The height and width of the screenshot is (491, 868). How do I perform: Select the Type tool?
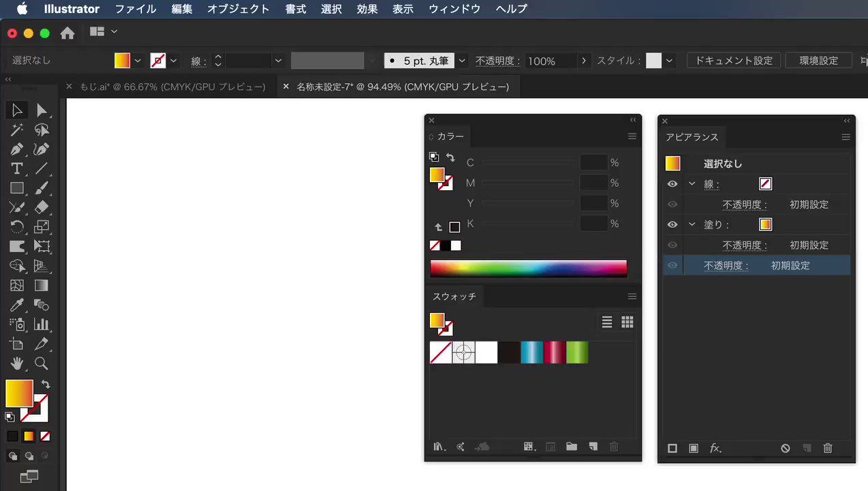point(17,168)
